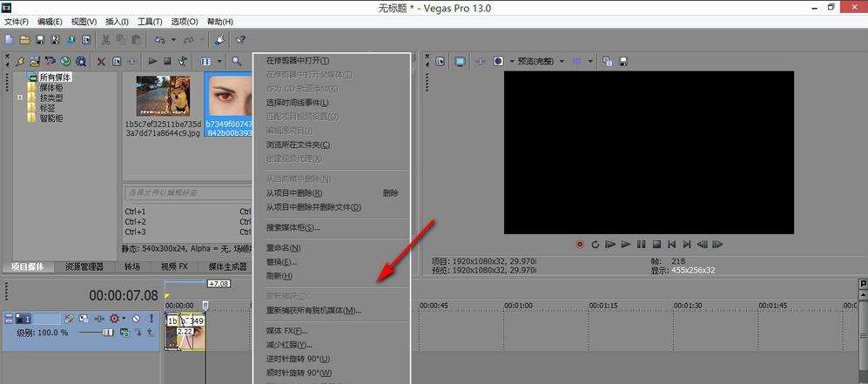Image resolution: width=868 pixels, height=384 pixels.
Task: Click the Save disk icon in main toolbar
Action: point(40,40)
